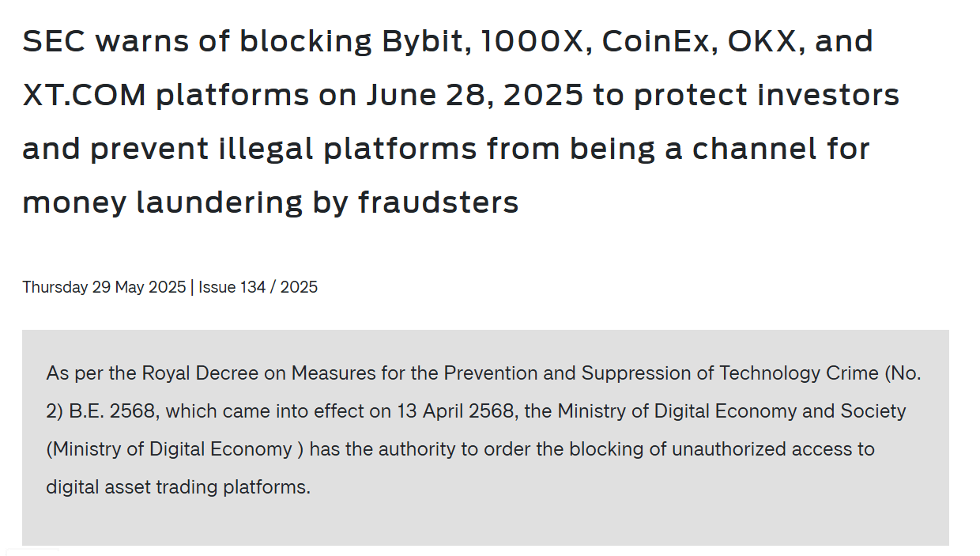Click 'protect investors' in the headline
980x556 pixels.
767,96
